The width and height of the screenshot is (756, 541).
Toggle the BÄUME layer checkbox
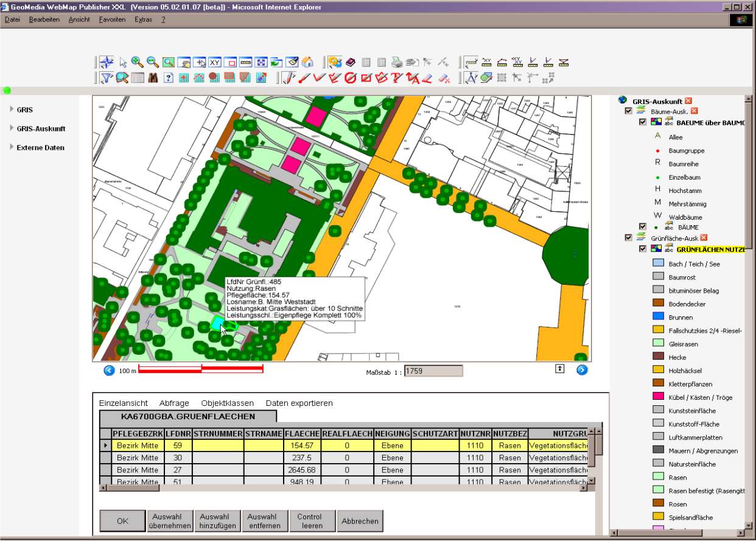[x=642, y=226]
